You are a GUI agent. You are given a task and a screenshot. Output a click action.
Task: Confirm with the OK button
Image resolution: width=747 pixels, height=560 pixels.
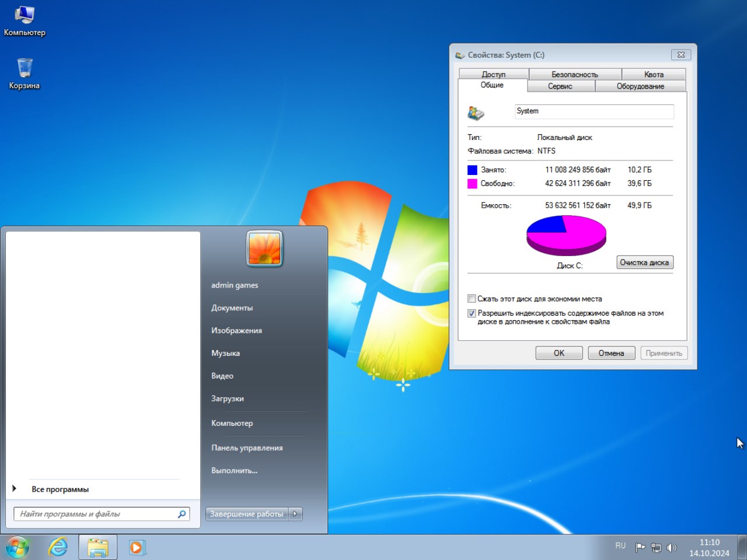pyautogui.click(x=559, y=353)
